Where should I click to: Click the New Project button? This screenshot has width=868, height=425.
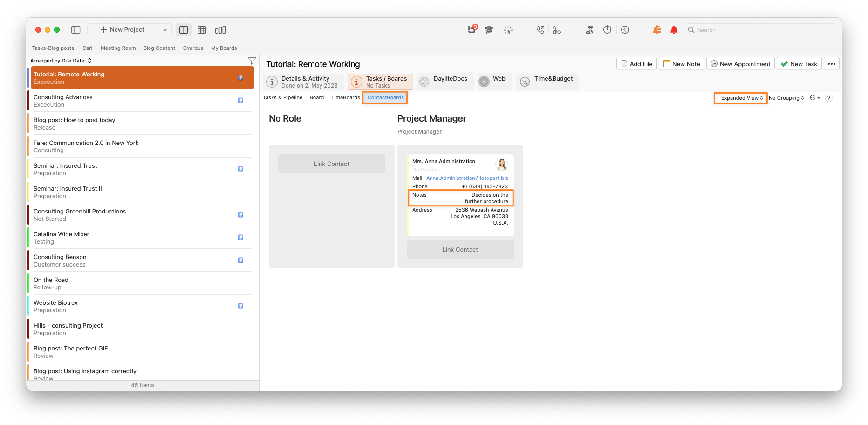coord(123,30)
